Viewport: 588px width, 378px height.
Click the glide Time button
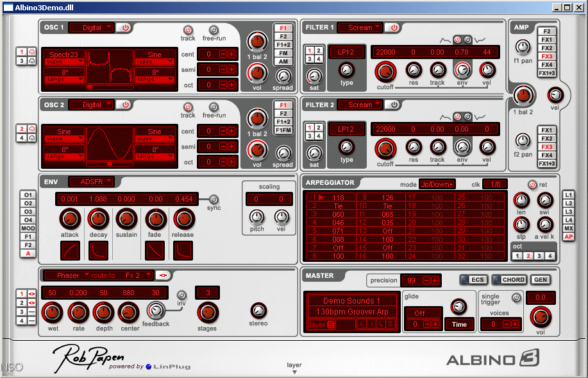pos(459,324)
